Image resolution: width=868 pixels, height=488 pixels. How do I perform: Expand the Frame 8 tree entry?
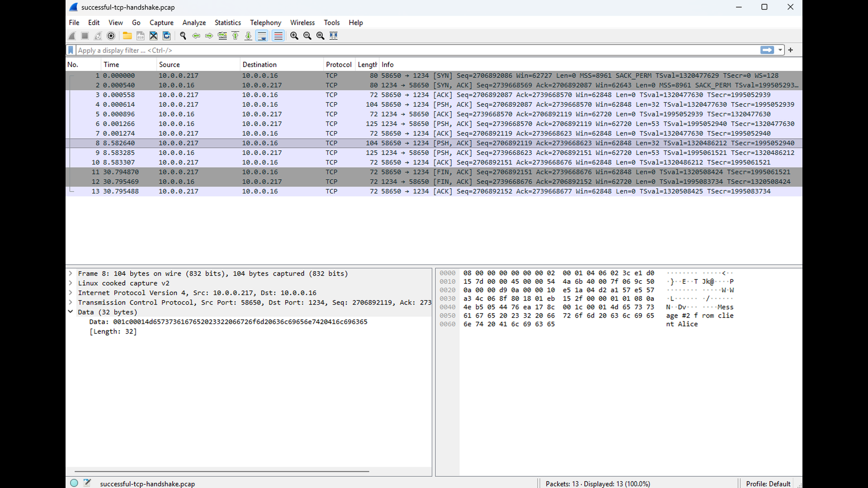[71, 273]
